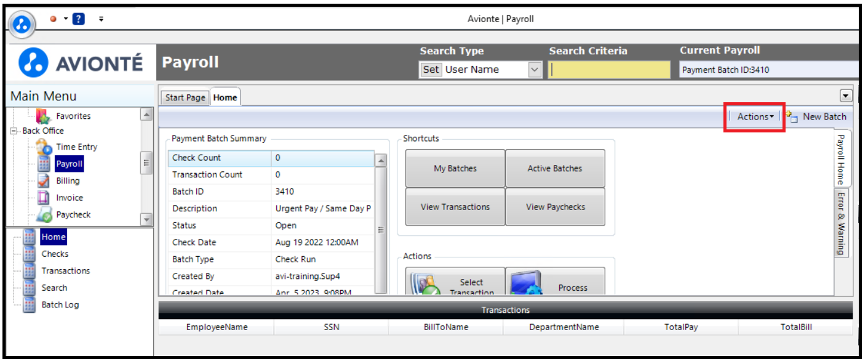
Task: Select the Batch Type Check Run row
Action: [271, 260]
